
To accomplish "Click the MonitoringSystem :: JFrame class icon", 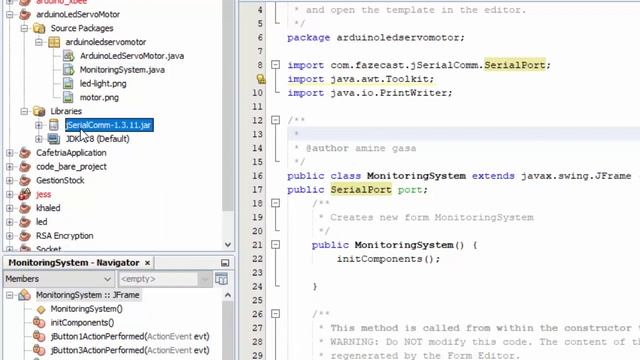I will 24,295.
